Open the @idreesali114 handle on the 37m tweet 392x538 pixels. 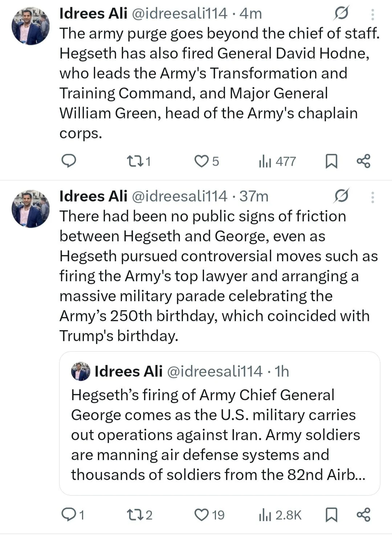pos(179,196)
